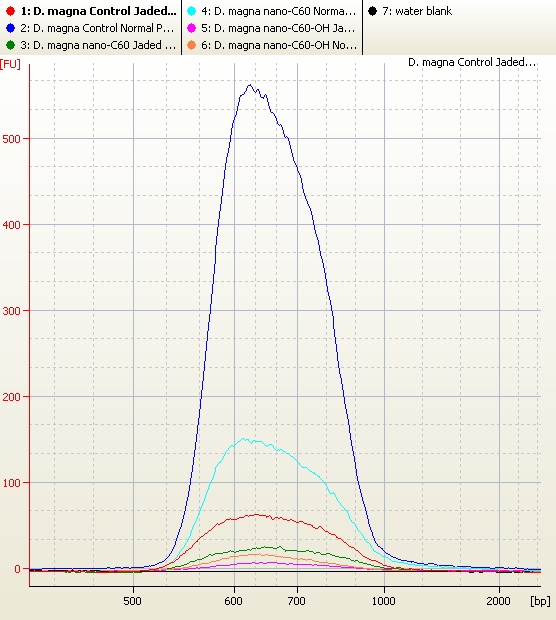Click the bp axis unit label
Image resolution: width=556 pixels, height=620 pixels.
click(540, 601)
